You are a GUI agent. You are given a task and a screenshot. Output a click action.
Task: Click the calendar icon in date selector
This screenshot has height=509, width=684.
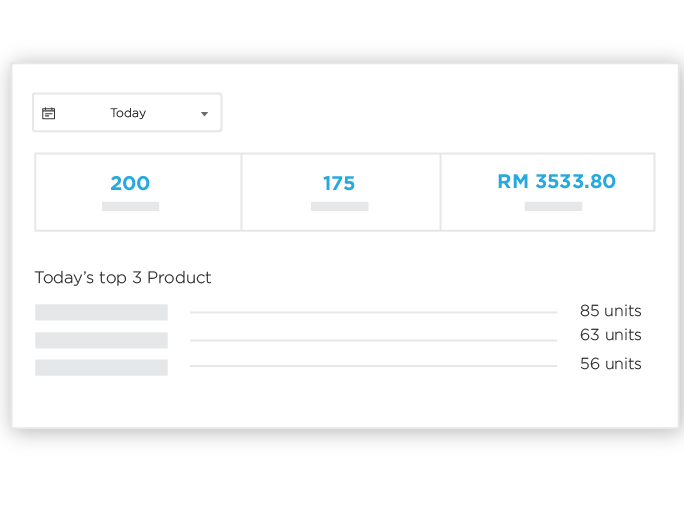click(x=48, y=113)
